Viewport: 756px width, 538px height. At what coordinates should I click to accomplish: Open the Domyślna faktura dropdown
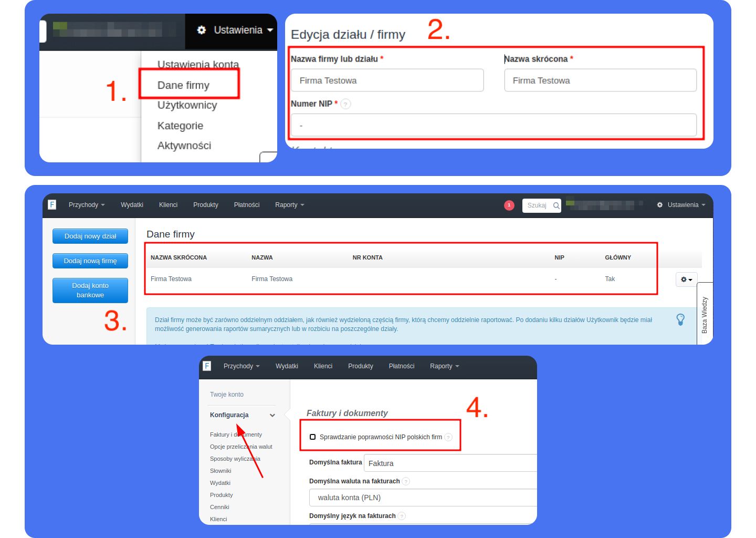(x=450, y=463)
